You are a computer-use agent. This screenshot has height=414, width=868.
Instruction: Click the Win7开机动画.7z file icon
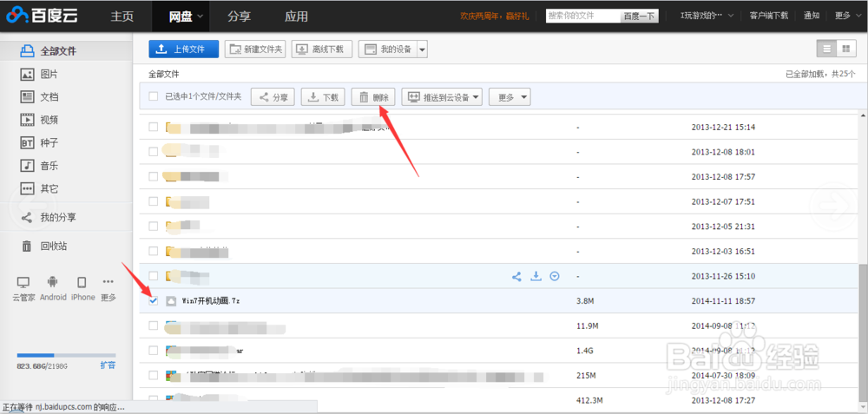[x=172, y=301]
